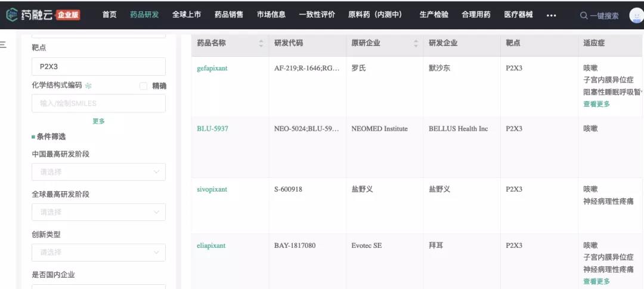Click 阻塞性睡眠呼吸暂 indication text

click(x=612, y=92)
